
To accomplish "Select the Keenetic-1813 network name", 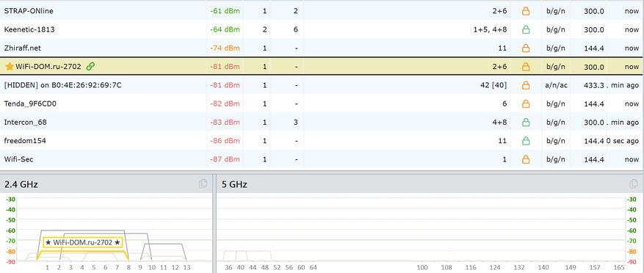I will 29,29.
